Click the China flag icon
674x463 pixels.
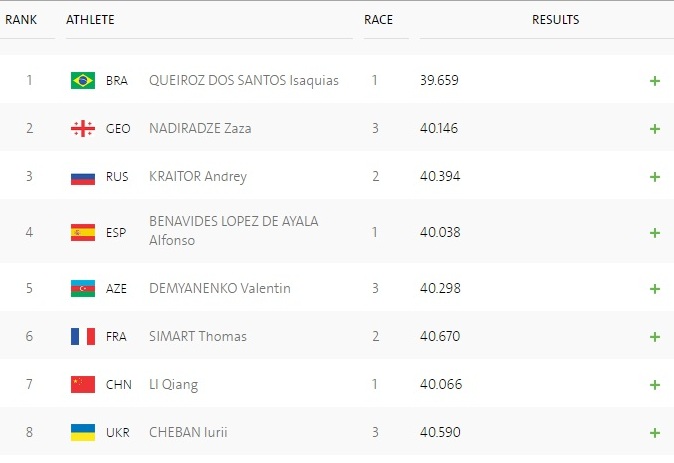coord(83,384)
